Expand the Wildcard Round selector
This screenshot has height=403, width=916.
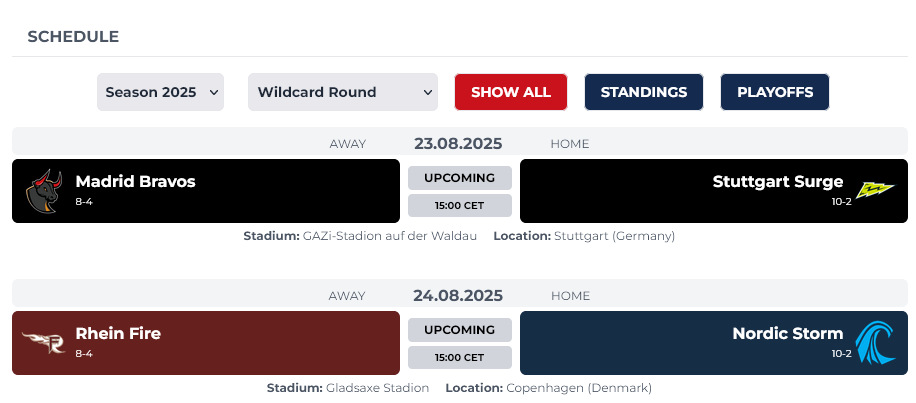[x=343, y=92]
